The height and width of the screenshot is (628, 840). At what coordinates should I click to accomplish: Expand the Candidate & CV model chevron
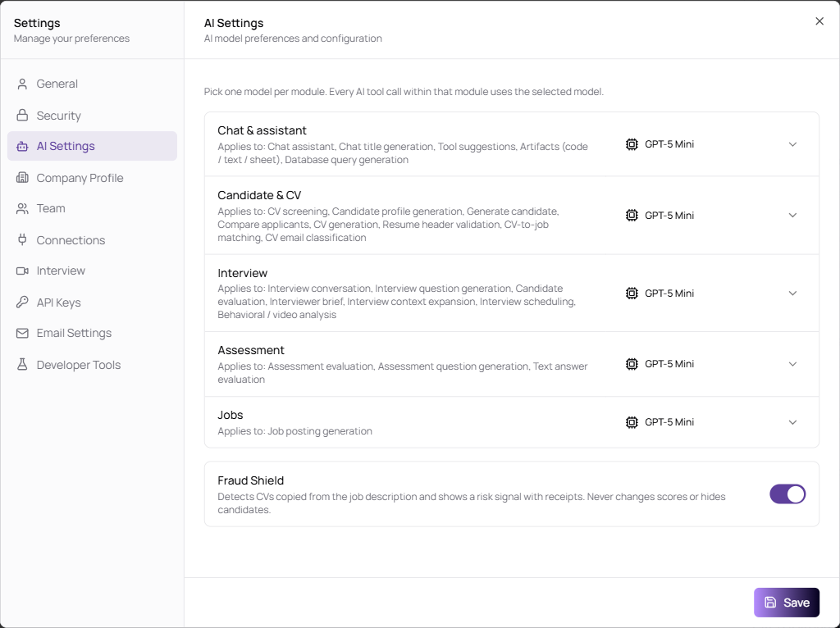coord(793,216)
